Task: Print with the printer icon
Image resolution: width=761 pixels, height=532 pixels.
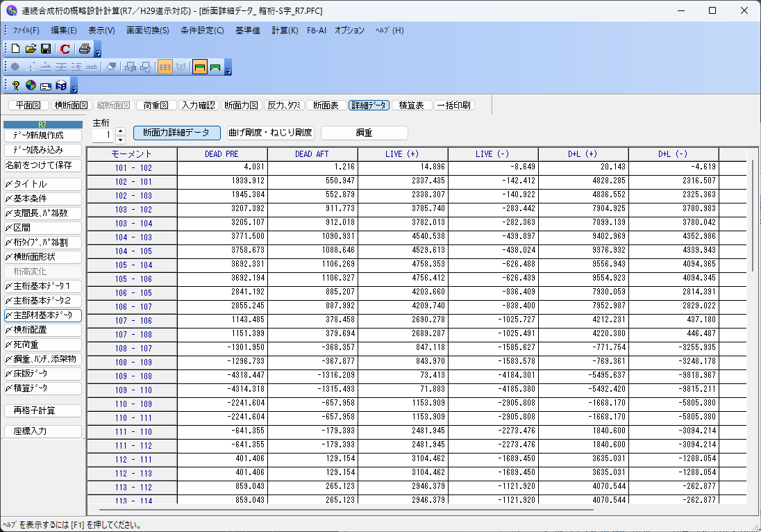Action: pos(85,49)
